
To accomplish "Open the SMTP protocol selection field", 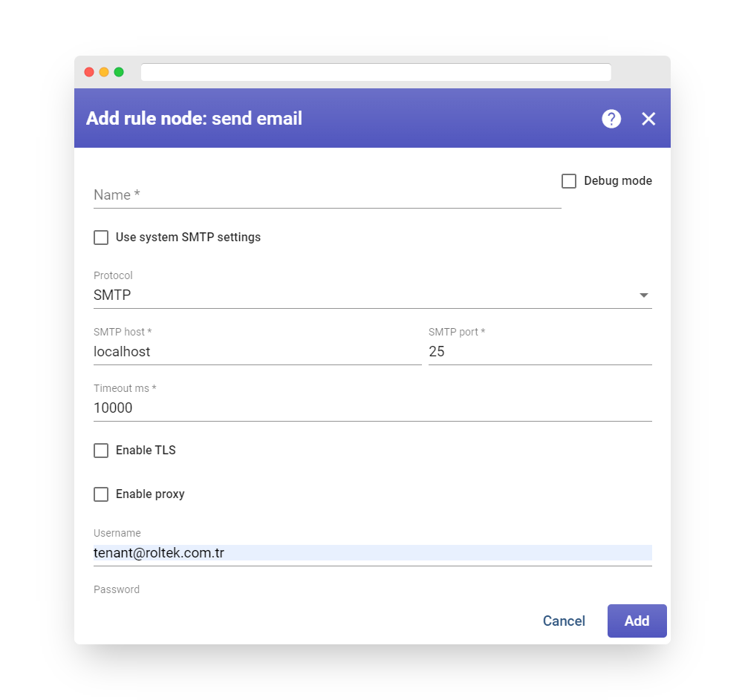I will tap(373, 295).
